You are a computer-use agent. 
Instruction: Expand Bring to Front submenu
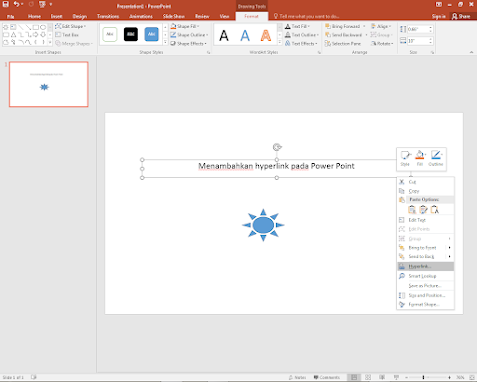426,248
